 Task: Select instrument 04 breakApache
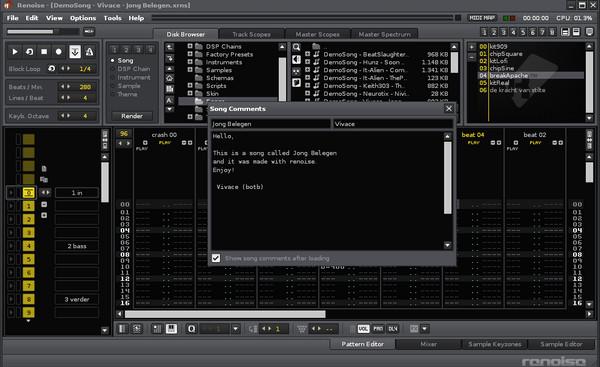pyautogui.click(x=530, y=75)
